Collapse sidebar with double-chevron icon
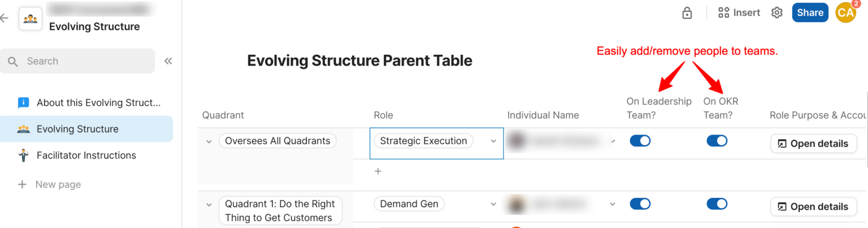The height and width of the screenshot is (228, 868). click(x=168, y=61)
